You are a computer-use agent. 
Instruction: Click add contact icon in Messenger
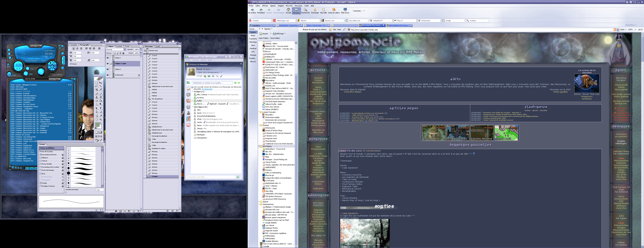235,83
